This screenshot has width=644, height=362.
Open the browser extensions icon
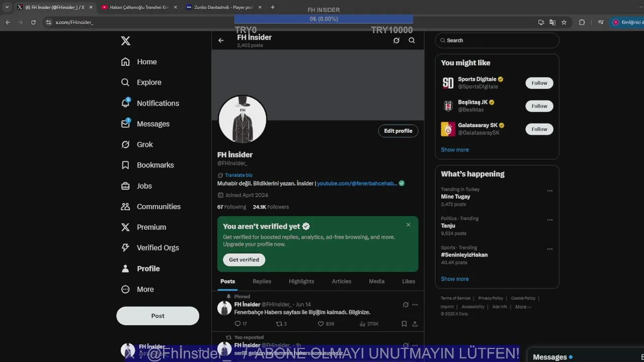pyautogui.click(x=582, y=22)
